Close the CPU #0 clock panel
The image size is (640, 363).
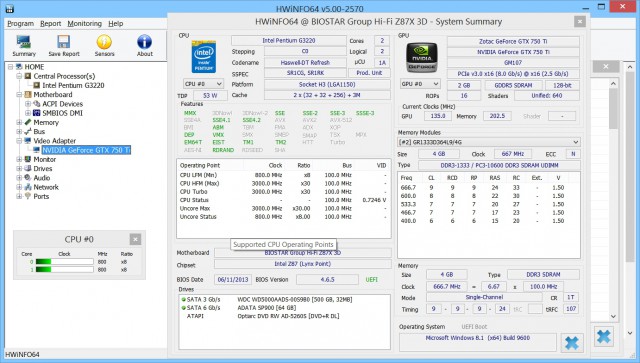click(135, 239)
